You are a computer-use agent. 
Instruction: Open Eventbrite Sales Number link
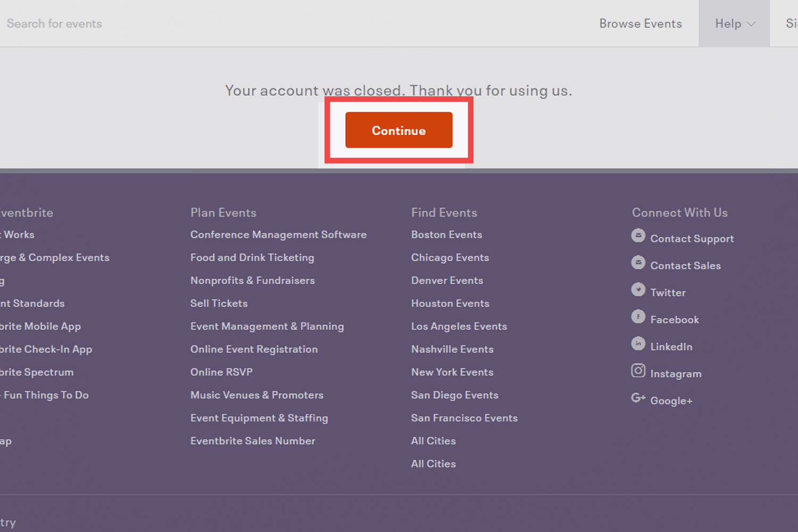(253, 441)
